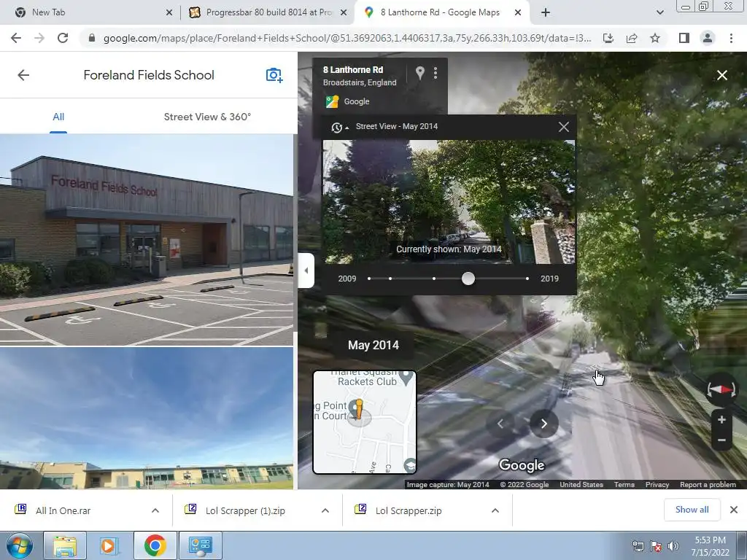Click the mini map with pegman

click(365, 422)
